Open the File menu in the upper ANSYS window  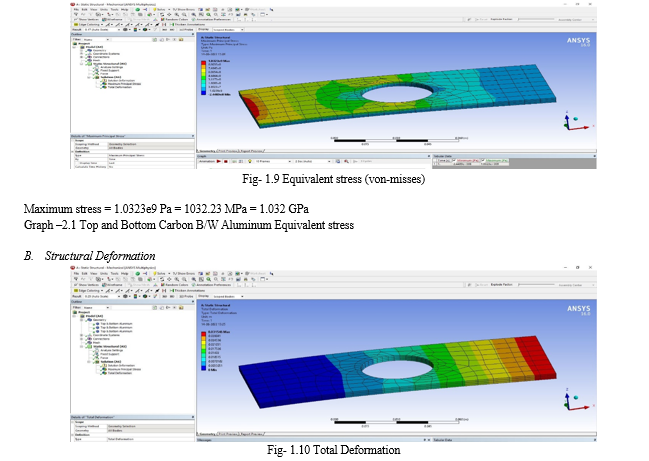pyautogui.click(x=76, y=10)
